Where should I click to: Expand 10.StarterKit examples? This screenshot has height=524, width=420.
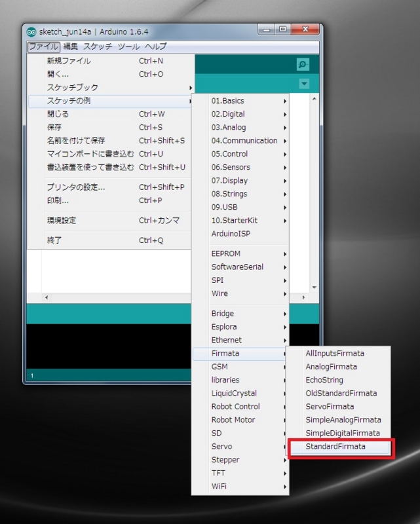(240, 221)
